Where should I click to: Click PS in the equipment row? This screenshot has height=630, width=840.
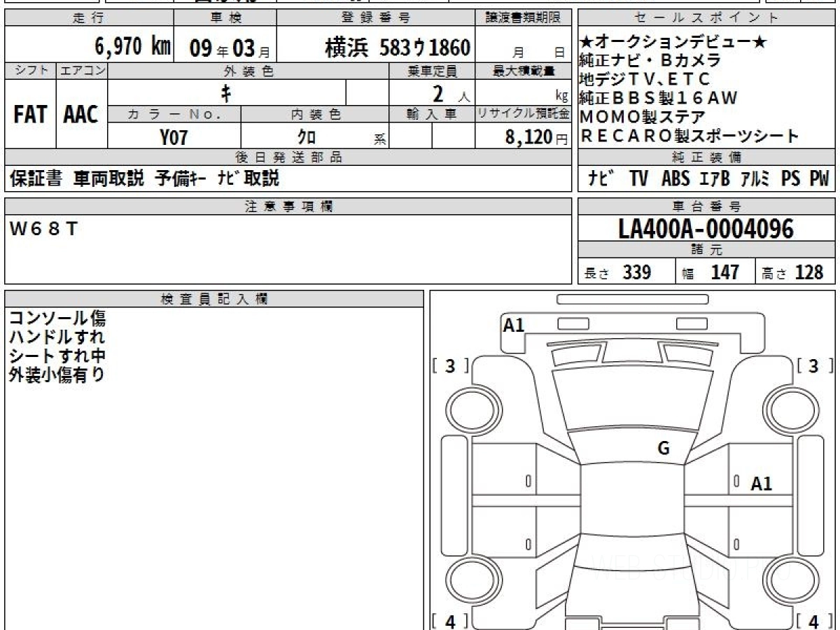point(791,179)
